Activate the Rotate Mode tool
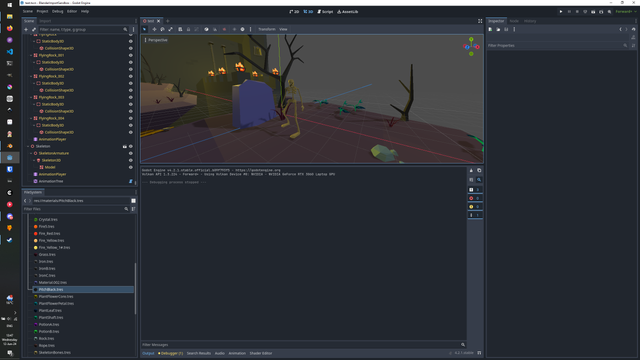640x360 pixels. click(x=162, y=29)
